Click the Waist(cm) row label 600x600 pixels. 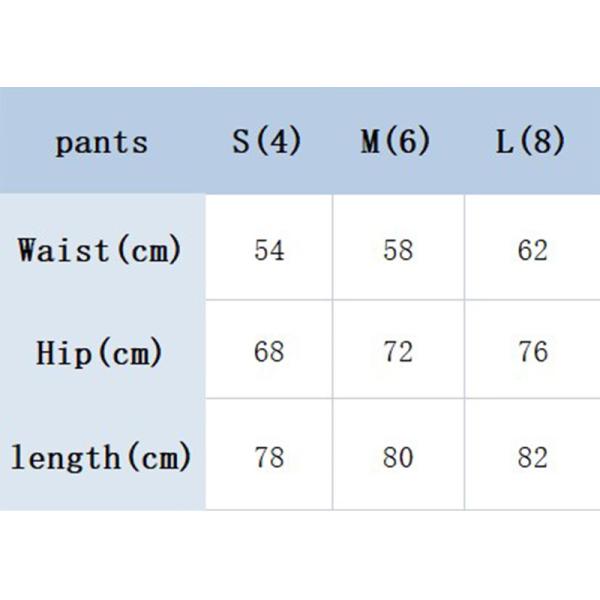pos(100,249)
